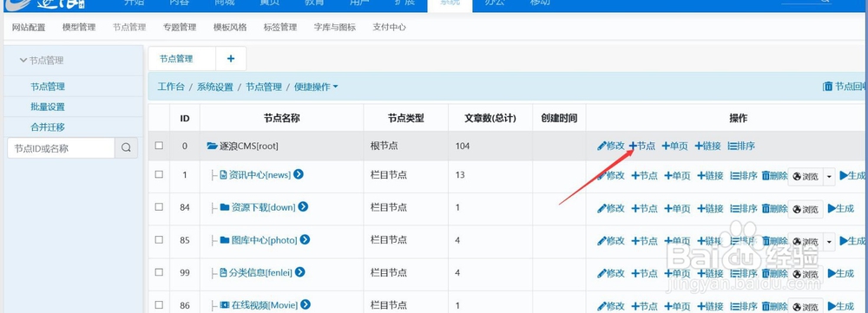
Task: Open 节点管理 link in left sidebar list
Action: 48,86
